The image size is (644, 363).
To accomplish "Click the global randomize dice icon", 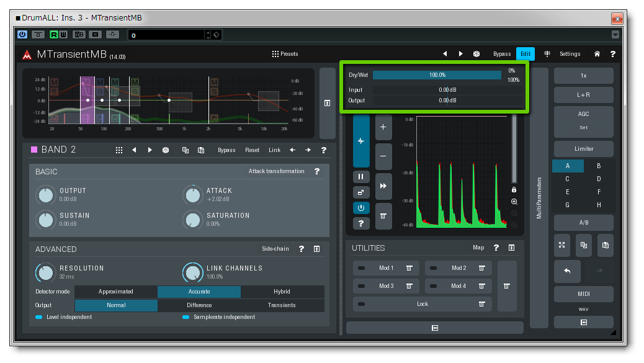I will (476, 54).
